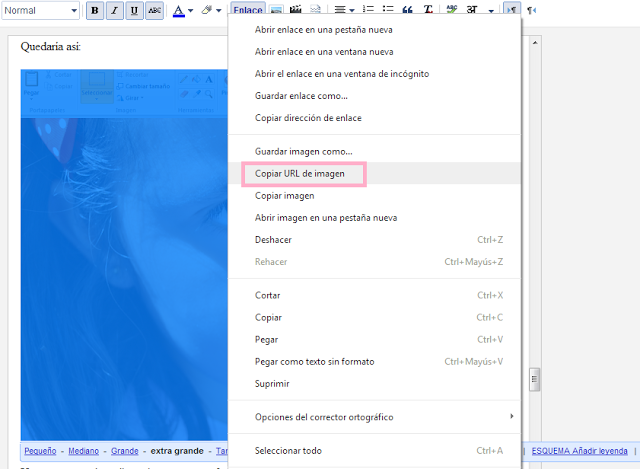Click the numbered list icon
This screenshot has width=640, height=469.
pyautogui.click(x=368, y=9)
